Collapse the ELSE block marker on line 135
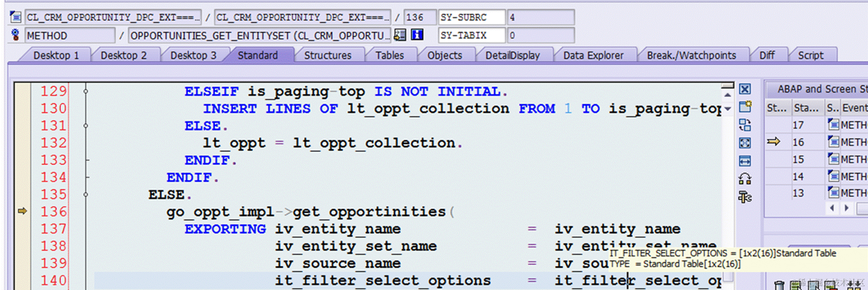Image resolution: width=868 pixels, height=290 pixels. 86,194
